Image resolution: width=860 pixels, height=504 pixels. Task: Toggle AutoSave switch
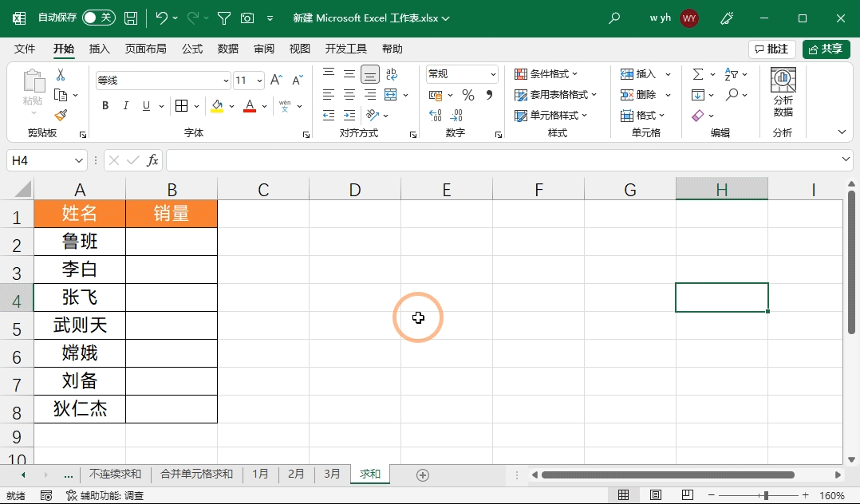coord(99,18)
